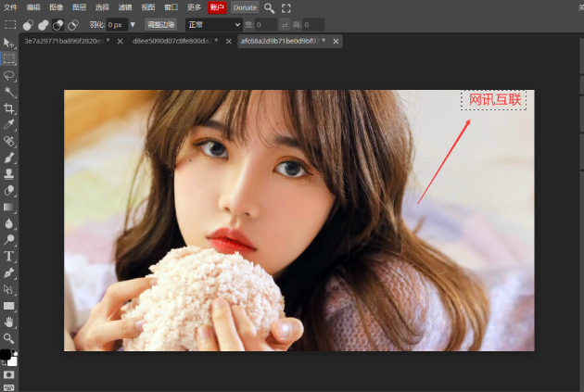The width and height of the screenshot is (584, 392).
Task: Expand the 正常 style dropdown
Action: (x=213, y=24)
